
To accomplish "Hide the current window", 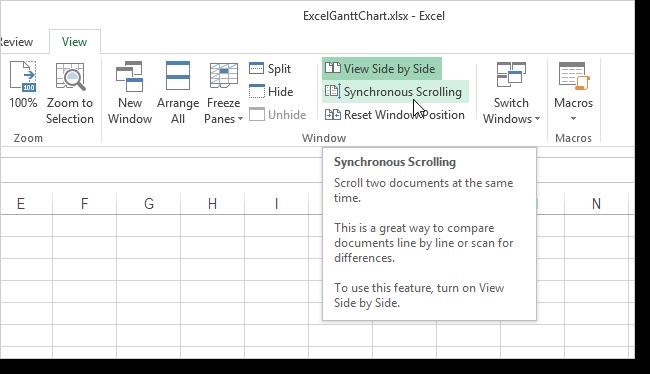I will (271, 92).
